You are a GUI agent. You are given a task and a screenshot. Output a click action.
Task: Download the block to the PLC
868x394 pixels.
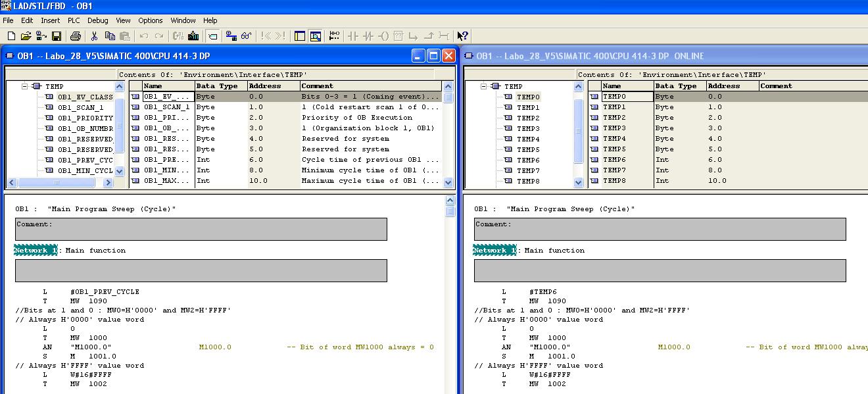pyautogui.click(x=193, y=36)
